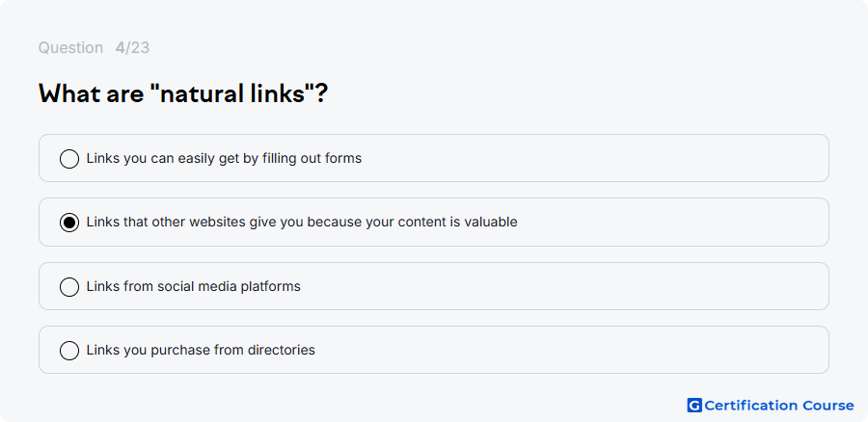The image size is (868, 422).
Task: Click answer text "Links you purchase from directories"
Action: (201, 350)
